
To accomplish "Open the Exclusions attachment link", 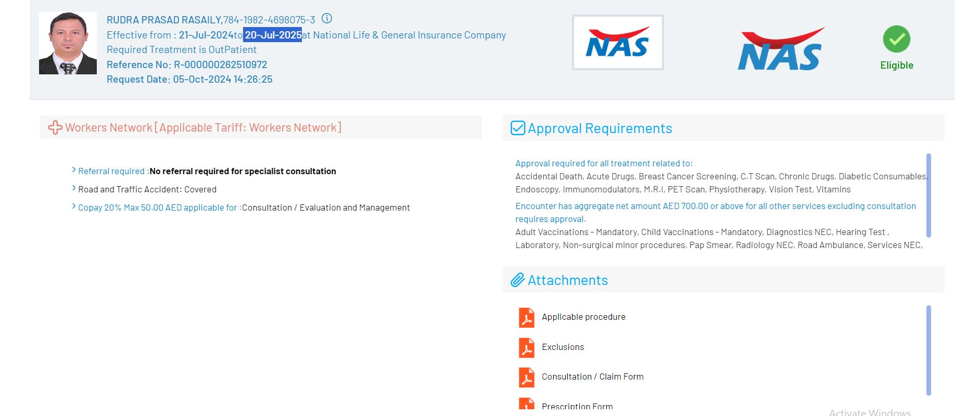I will 563,347.
